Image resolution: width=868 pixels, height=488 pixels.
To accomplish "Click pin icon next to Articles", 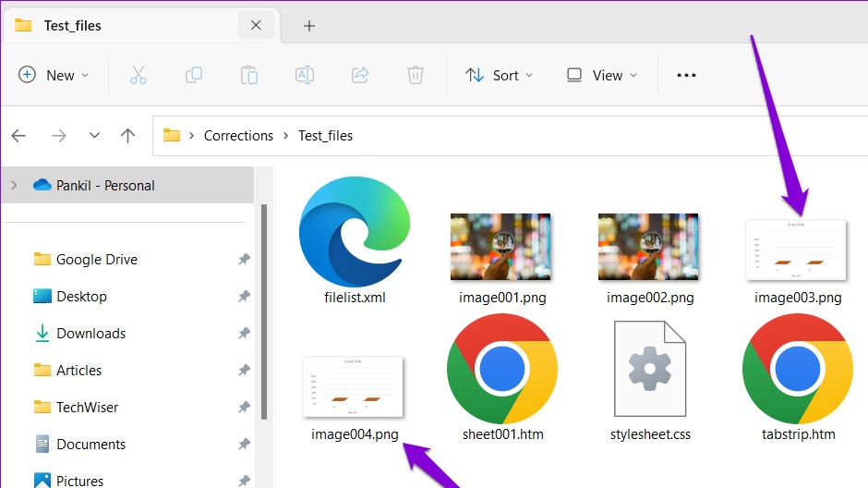I will tap(244, 370).
